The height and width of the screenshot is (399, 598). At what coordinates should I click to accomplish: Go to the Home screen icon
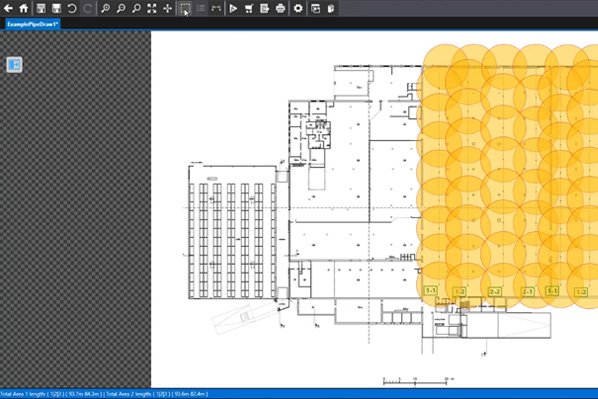(x=24, y=8)
